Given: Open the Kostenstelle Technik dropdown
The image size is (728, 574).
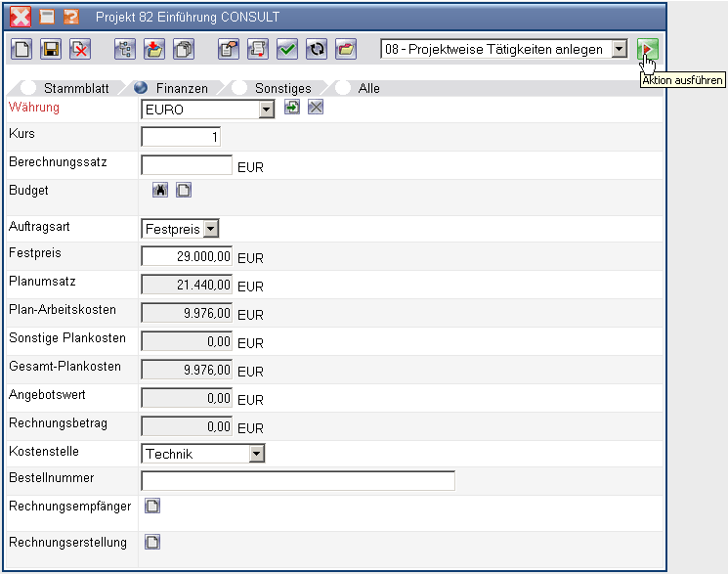Looking at the screenshot, I should point(257,454).
